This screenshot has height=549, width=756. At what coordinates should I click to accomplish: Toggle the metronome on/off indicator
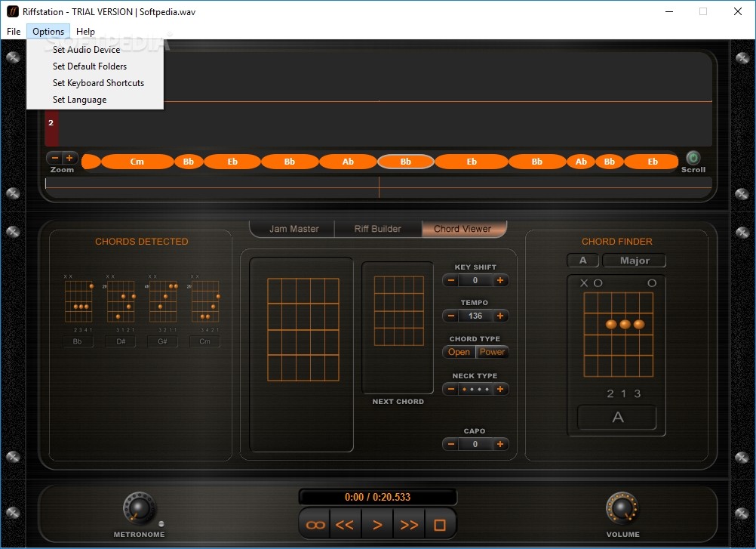161,523
